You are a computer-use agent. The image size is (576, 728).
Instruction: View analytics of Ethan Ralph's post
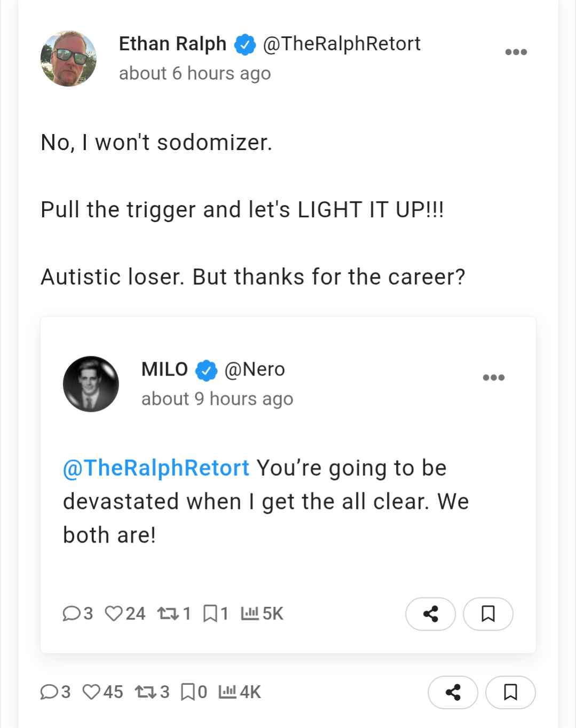[x=227, y=692]
